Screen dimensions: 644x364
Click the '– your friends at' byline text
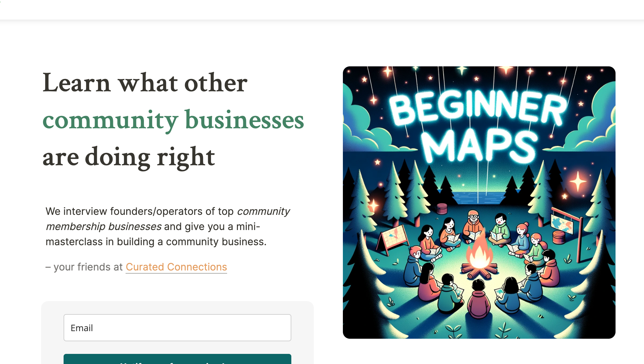pyautogui.click(x=84, y=267)
